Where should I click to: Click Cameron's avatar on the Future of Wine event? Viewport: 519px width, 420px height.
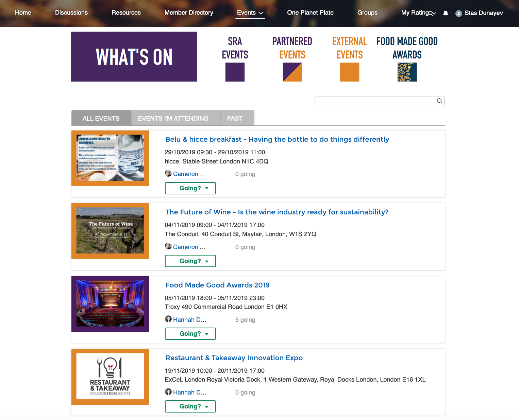(x=168, y=246)
